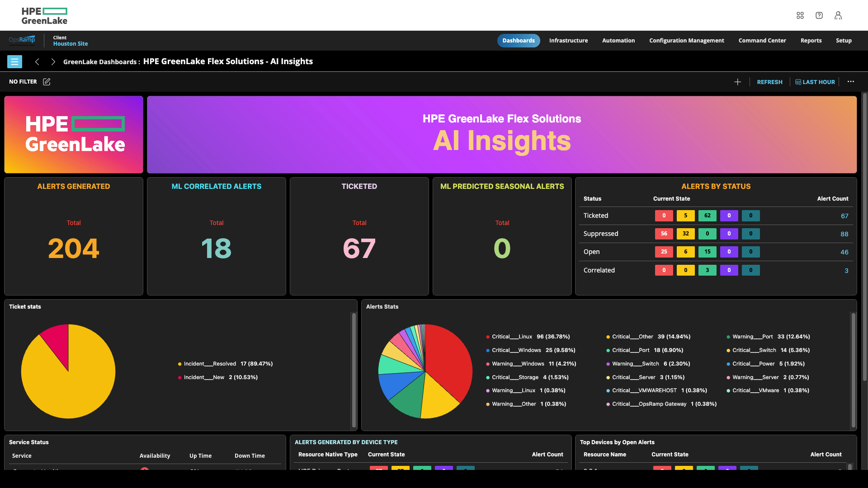This screenshot has width=868, height=488.
Task: Add a widget with the plus icon
Action: pos(737,82)
